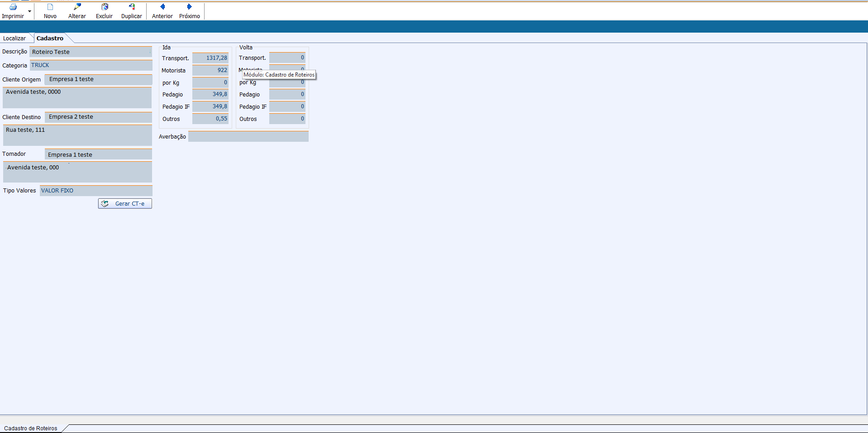The image size is (868, 433).
Task: Click the Alterar edit icon
Action: 77,7
